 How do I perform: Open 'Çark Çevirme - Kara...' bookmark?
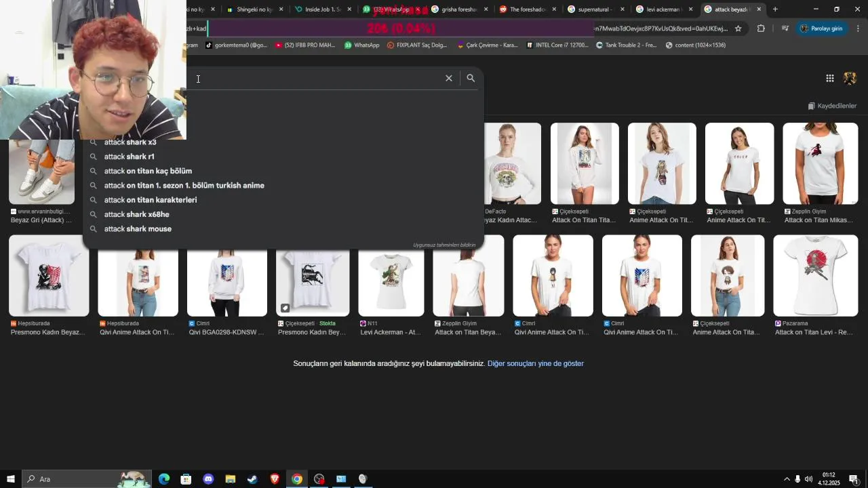coord(488,45)
